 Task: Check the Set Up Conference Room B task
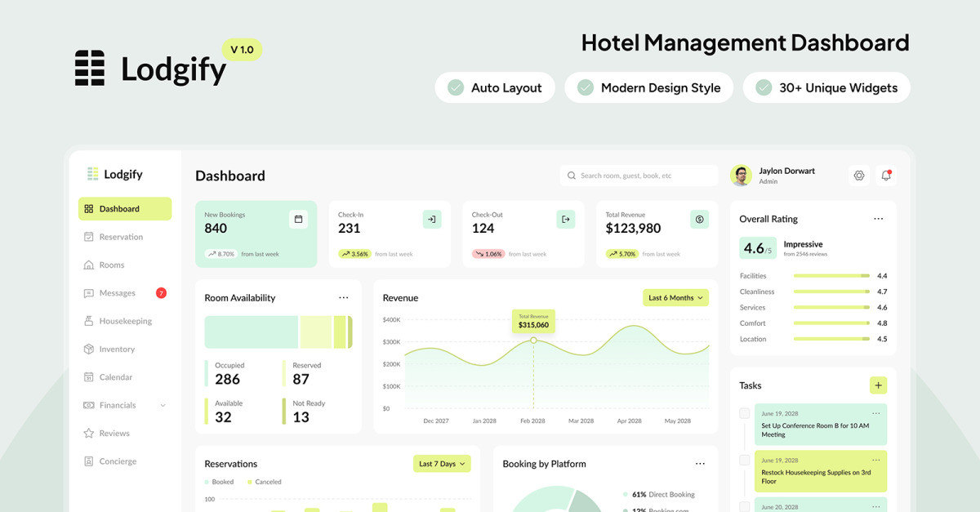pos(744,414)
